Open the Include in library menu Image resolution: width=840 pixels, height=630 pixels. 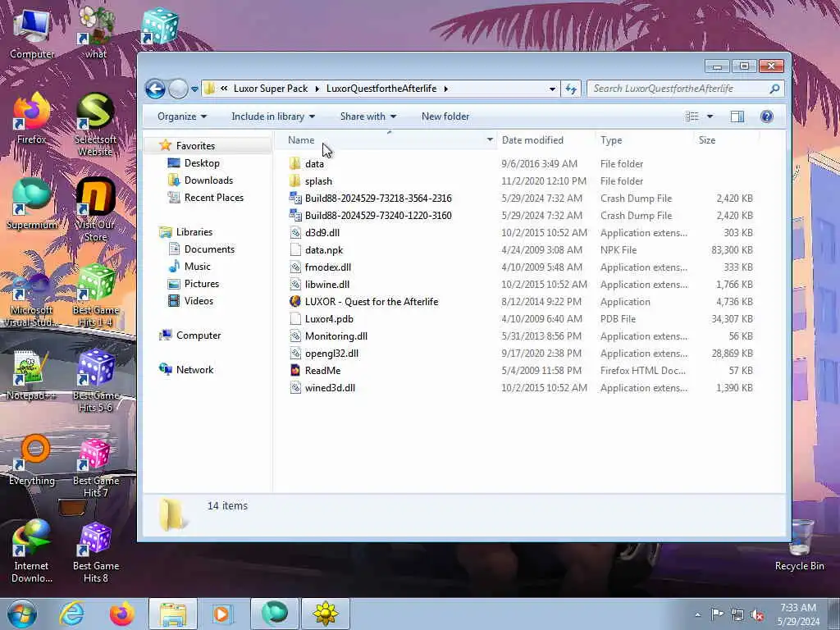click(x=272, y=116)
